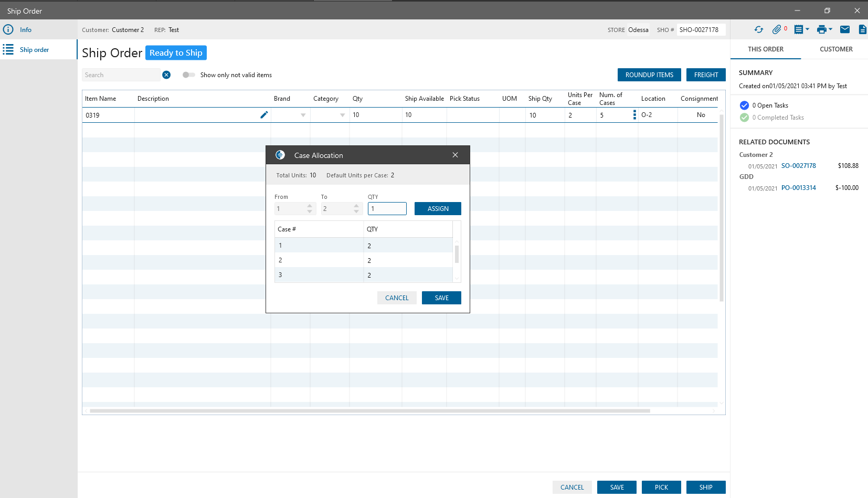This screenshot has height=498, width=868.
Task: Click the printer icon
Action: (x=822, y=29)
